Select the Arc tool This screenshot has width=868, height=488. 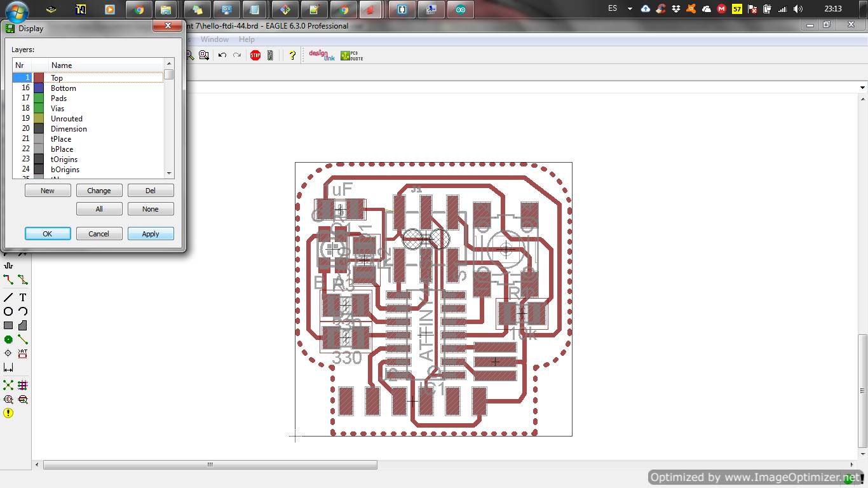click(x=23, y=311)
